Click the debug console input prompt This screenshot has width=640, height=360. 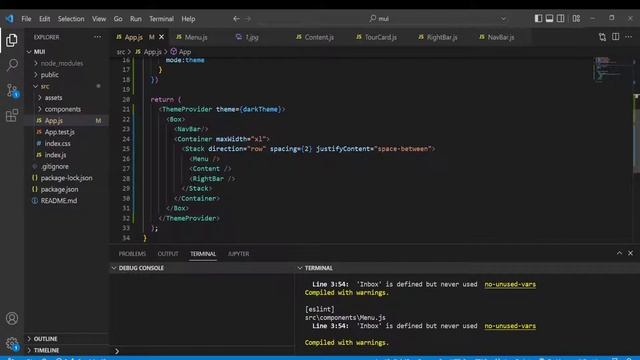click(202, 351)
